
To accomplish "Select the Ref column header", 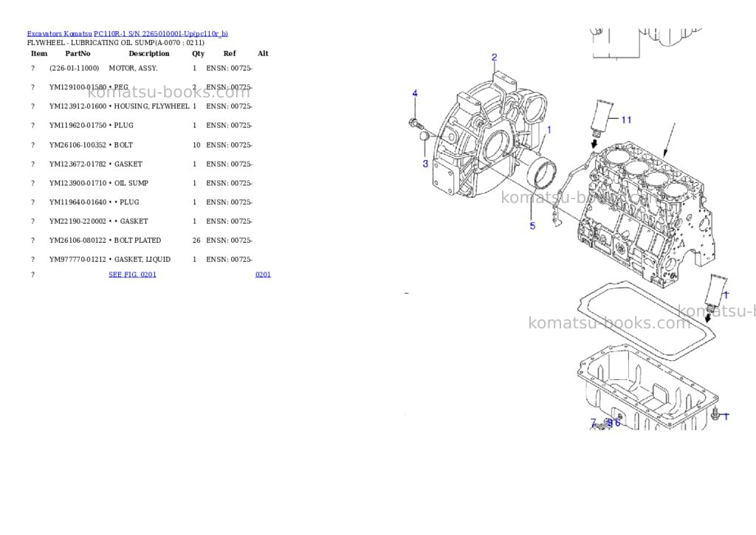I will pyautogui.click(x=230, y=53).
